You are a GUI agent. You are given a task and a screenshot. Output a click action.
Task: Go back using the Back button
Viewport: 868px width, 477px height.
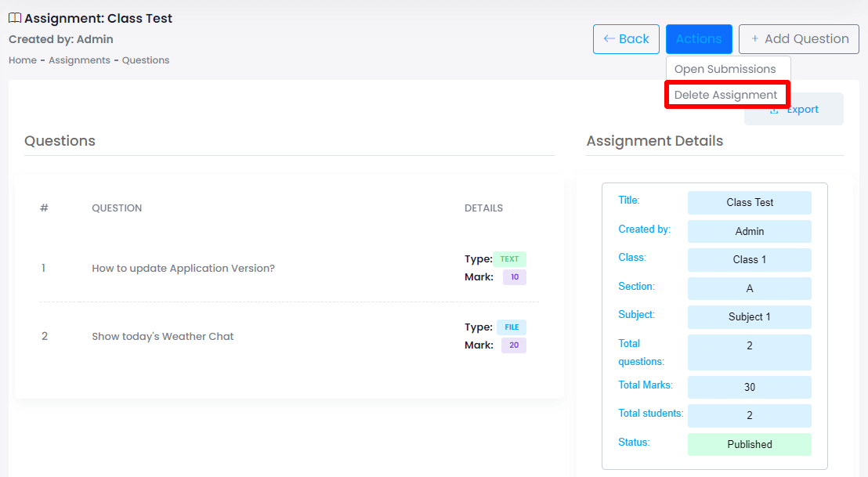(626, 39)
